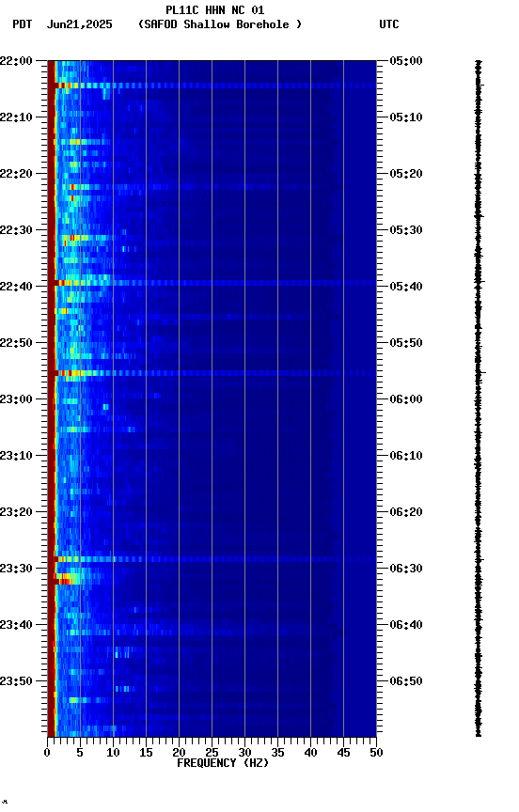Click the 23:40 PDT time label

point(16,625)
